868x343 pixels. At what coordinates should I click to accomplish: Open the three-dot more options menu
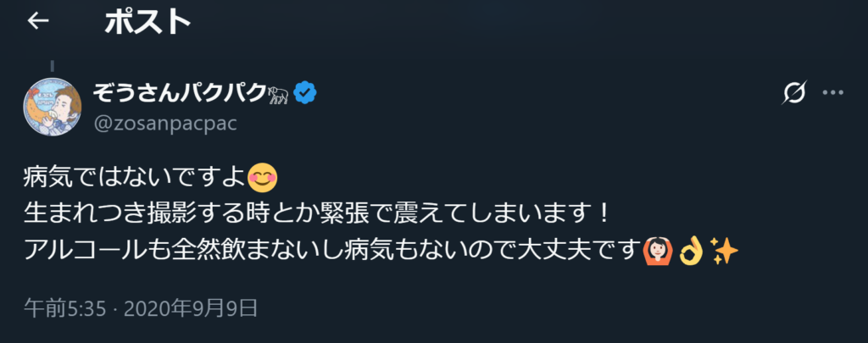[x=835, y=93]
